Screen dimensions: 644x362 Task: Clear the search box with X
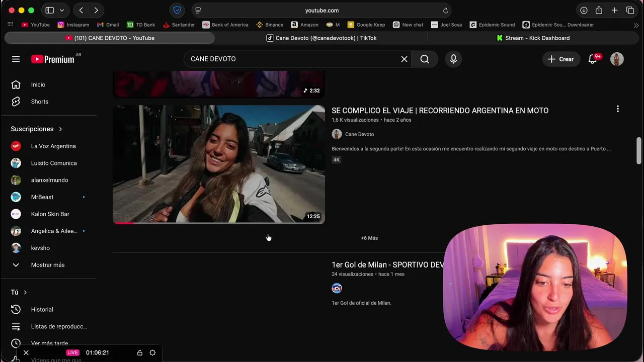(404, 59)
